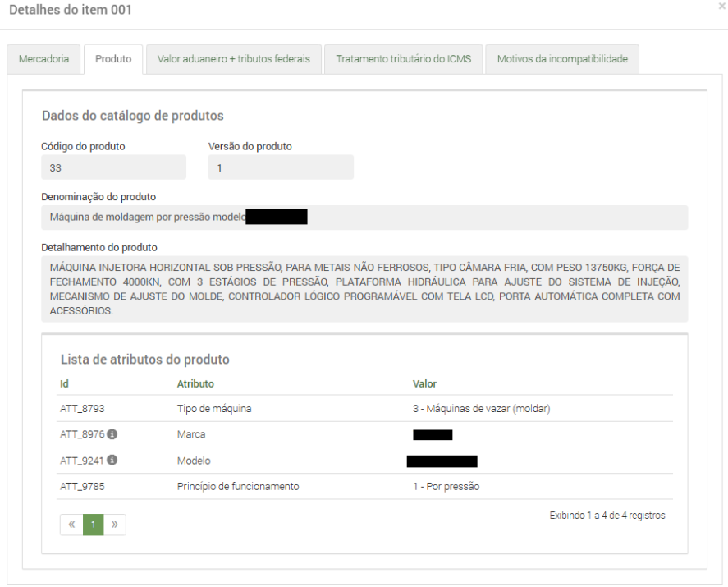Select the ATT_8793 Tipo de máquina row
728x587 pixels.
[365, 409]
